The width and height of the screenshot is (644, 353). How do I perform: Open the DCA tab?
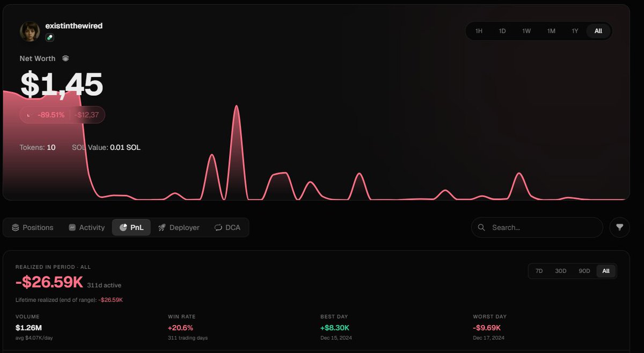(x=228, y=228)
